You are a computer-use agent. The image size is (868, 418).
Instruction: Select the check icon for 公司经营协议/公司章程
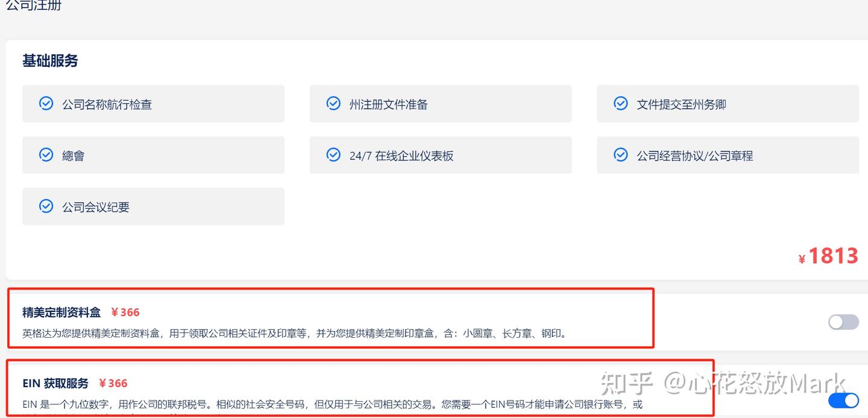point(620,154)
